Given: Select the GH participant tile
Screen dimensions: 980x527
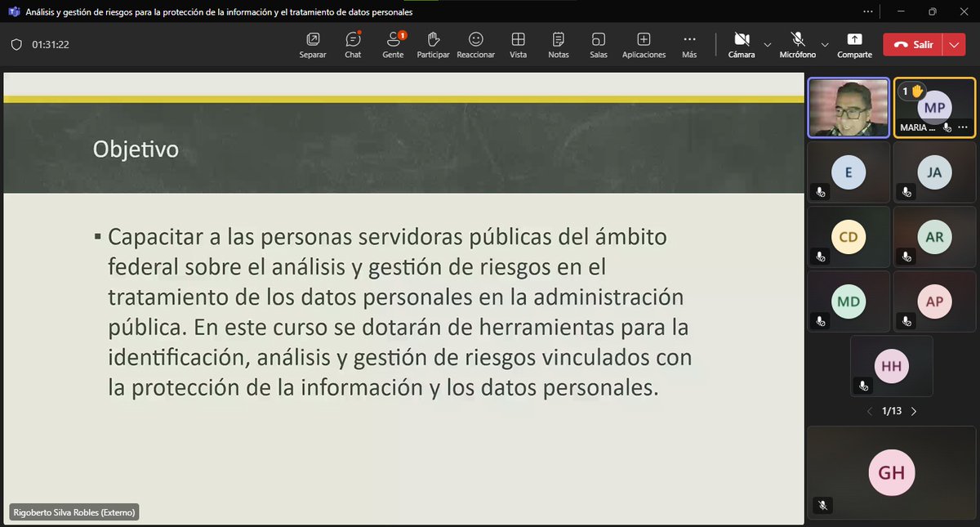Looking at the screenshot, I should (x=891, y=472).
